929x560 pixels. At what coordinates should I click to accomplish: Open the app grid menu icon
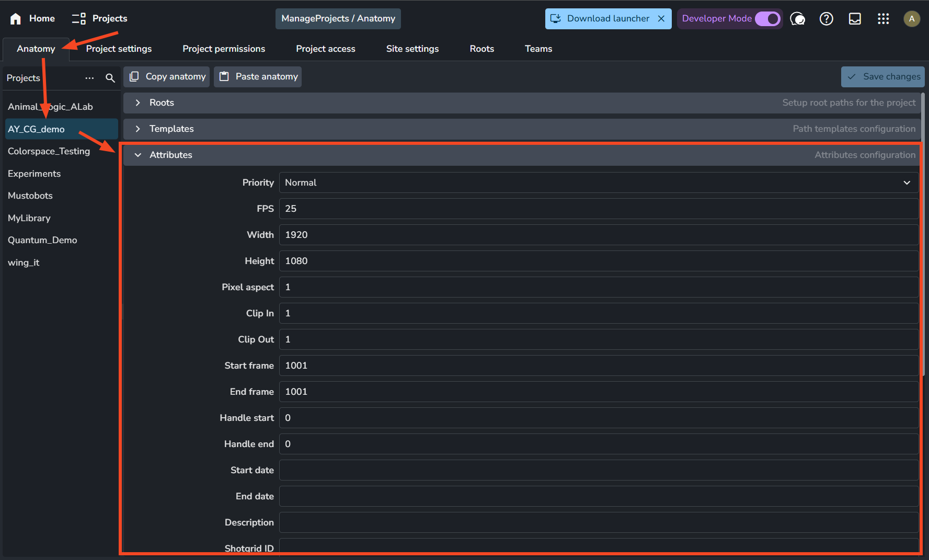(884, 19)
